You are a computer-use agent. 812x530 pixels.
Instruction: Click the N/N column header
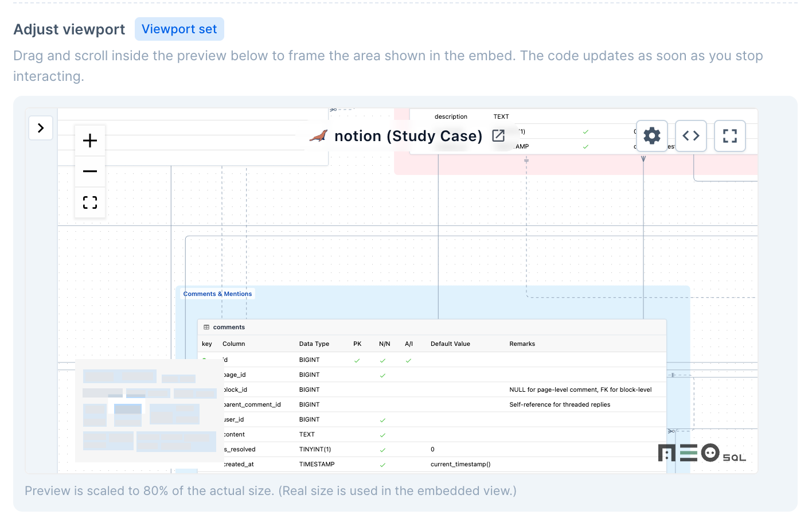pos(384,344)
